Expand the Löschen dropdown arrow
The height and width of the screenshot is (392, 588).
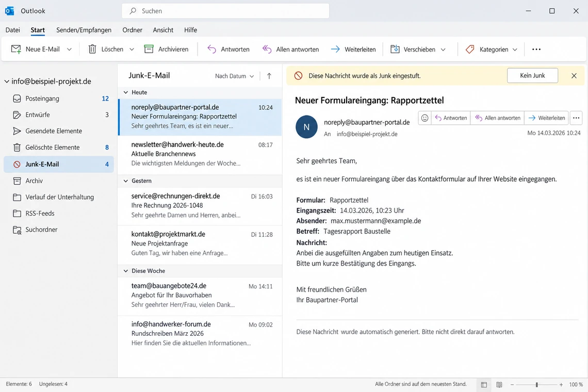point(132,49)
